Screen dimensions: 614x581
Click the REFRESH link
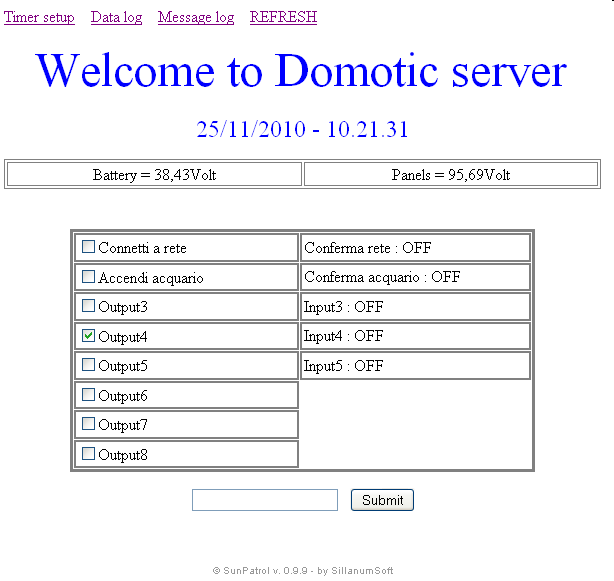pyautogui.click(x=283, y=17)
